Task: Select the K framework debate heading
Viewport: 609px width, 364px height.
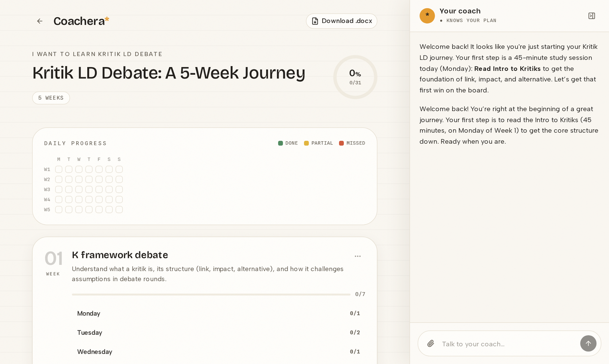Action: pyautogui.click(x=120, y=255)
